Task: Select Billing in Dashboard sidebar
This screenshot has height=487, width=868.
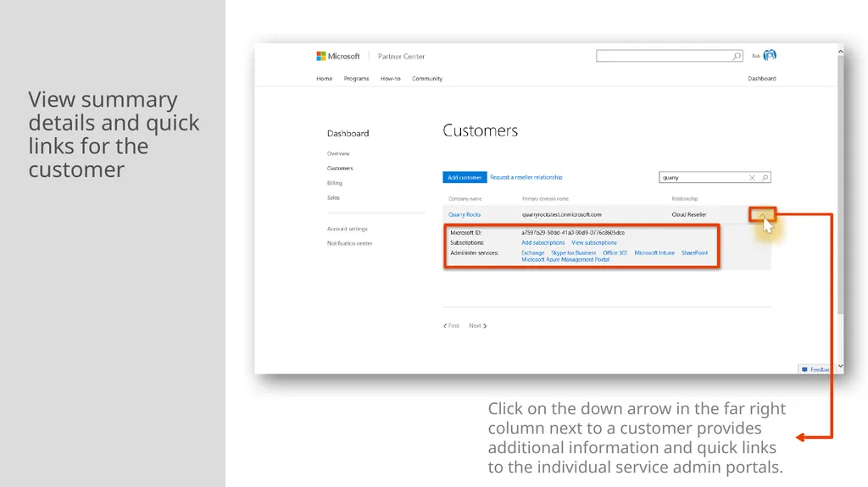Action: (x=334, y=183)
